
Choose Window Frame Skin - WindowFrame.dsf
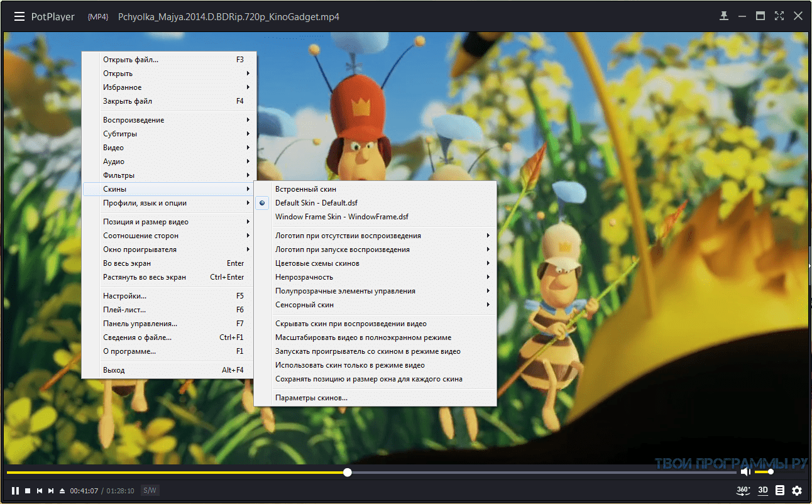click(341, 217)
